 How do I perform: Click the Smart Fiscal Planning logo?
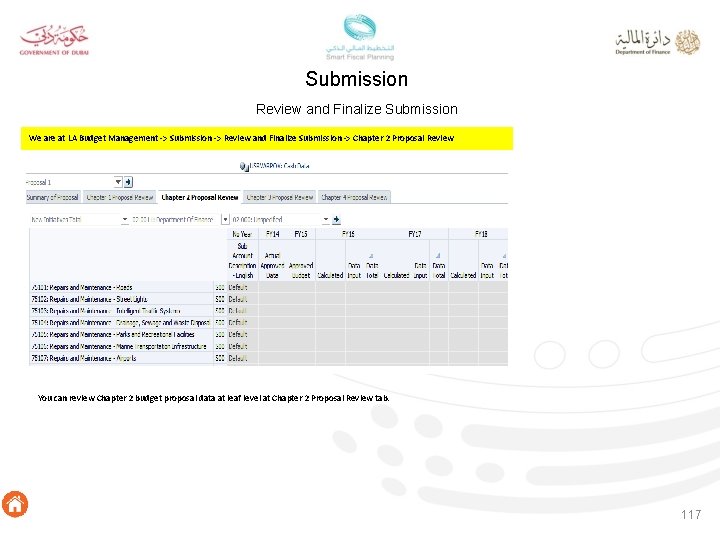click(360, 37)
